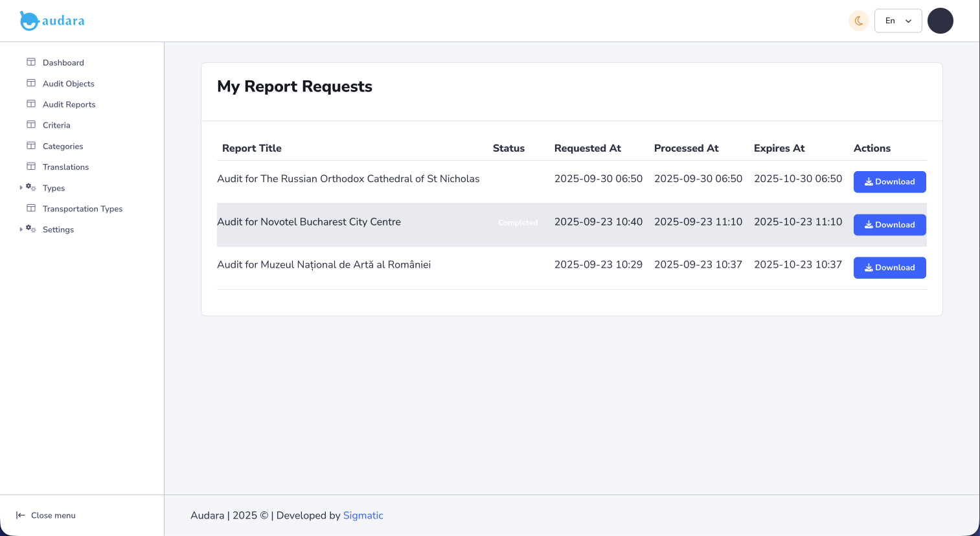Open Audit Reports menu item

coord(69,104)
